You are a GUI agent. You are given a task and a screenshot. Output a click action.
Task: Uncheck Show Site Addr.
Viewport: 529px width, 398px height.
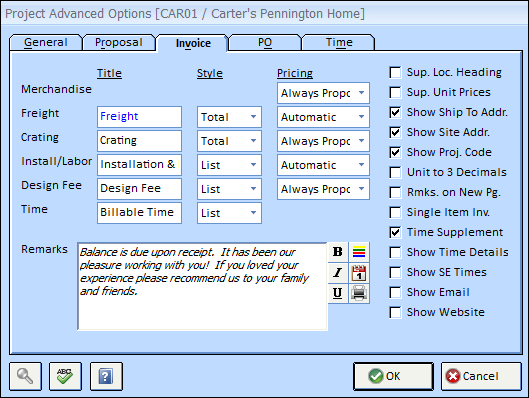coord(395,132)
